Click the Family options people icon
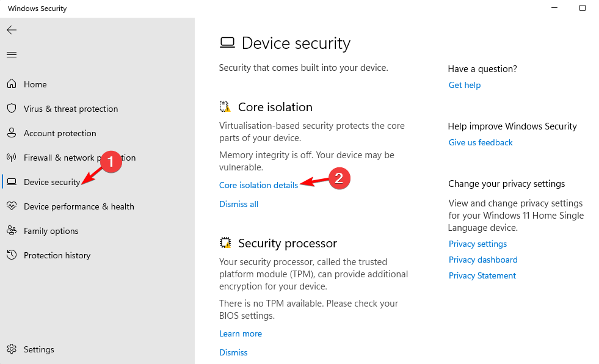 click(x=12, y=231)
